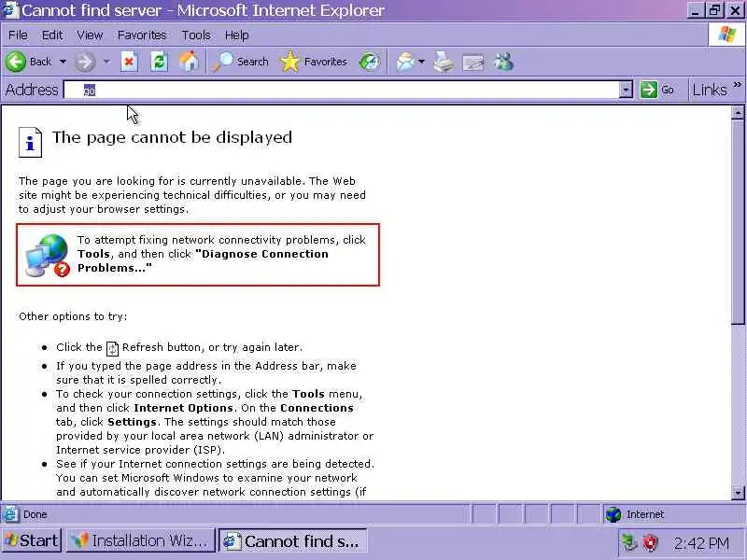
Task: Click the green Go button
Action: [x=657, y=90]
